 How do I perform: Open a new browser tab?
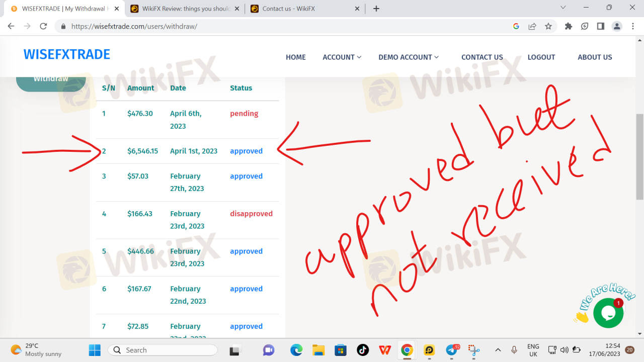(376, 9)
